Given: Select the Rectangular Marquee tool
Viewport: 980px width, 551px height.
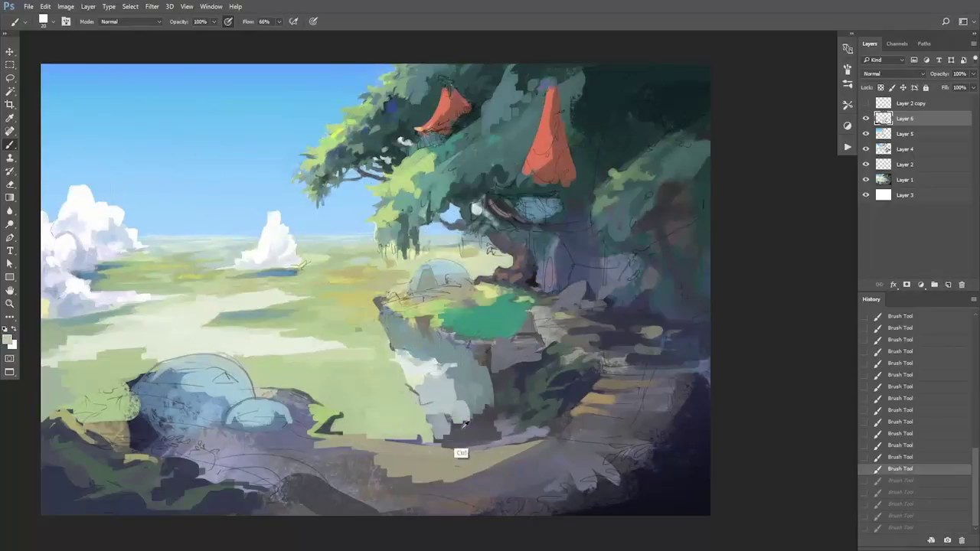Looking at the screenshot, I should (10, 65).
